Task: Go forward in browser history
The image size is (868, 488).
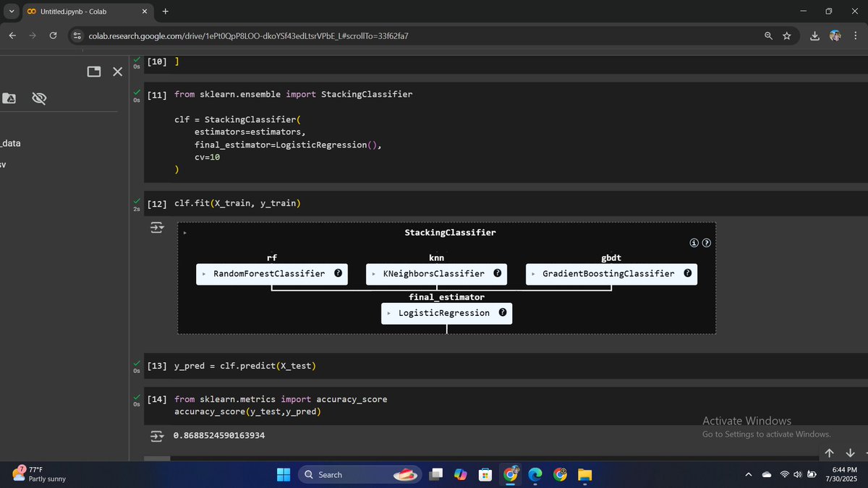Action: [x=33, y=35]
